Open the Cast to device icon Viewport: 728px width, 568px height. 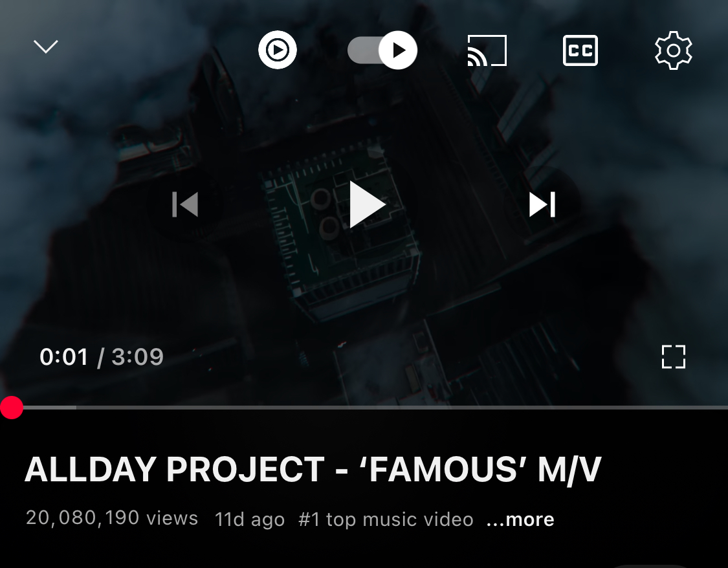click(487, 50)
